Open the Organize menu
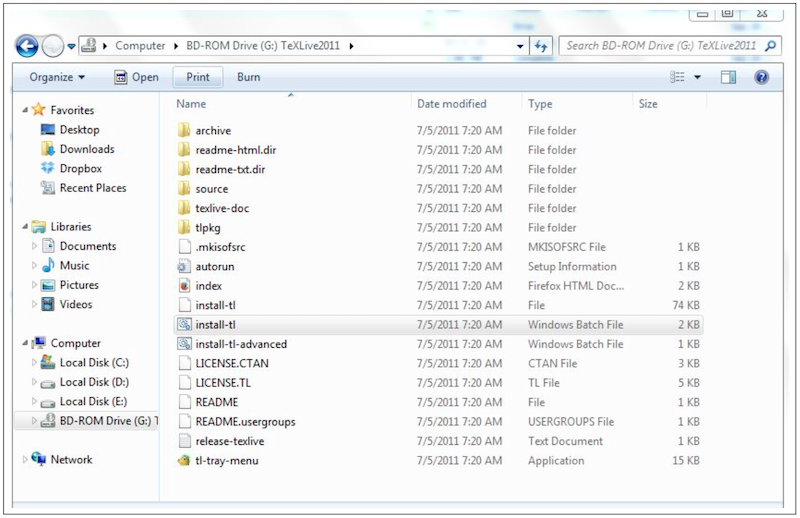The image size is (800, 518). 57,77
